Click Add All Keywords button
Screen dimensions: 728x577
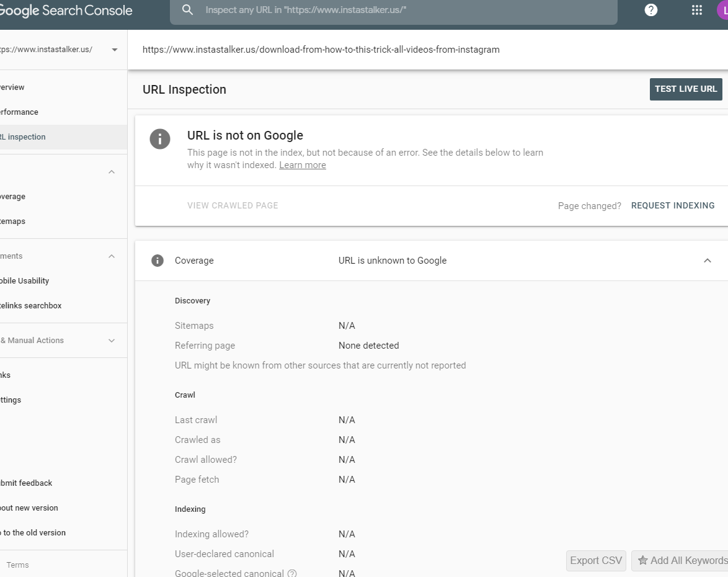680,560
